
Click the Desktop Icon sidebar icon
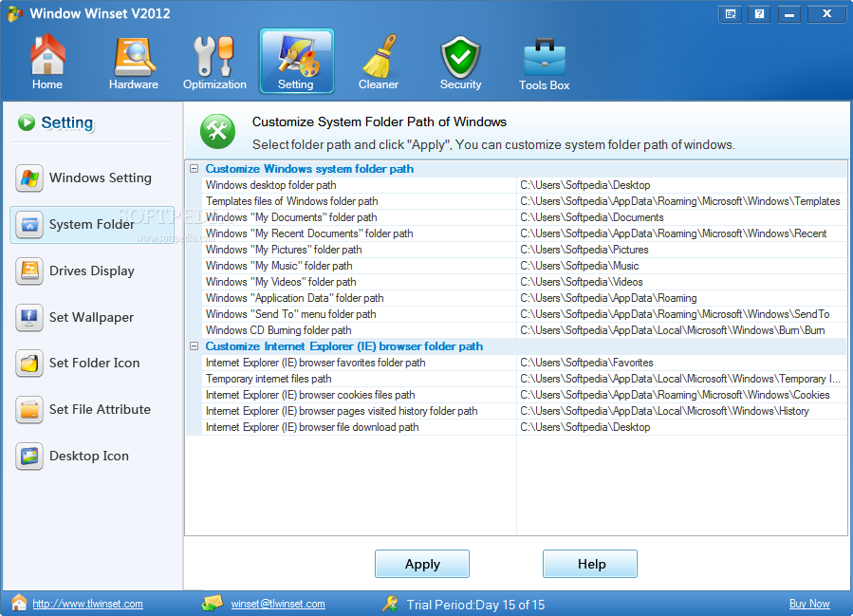coord(29,456)
